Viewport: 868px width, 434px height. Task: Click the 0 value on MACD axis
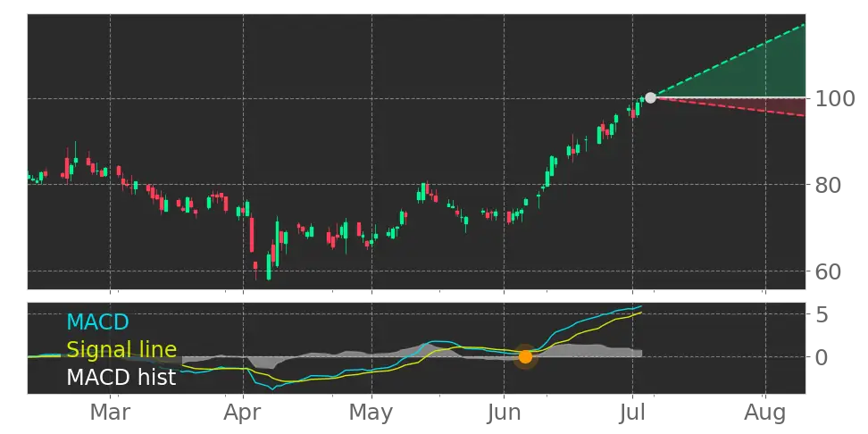point(821,357)
